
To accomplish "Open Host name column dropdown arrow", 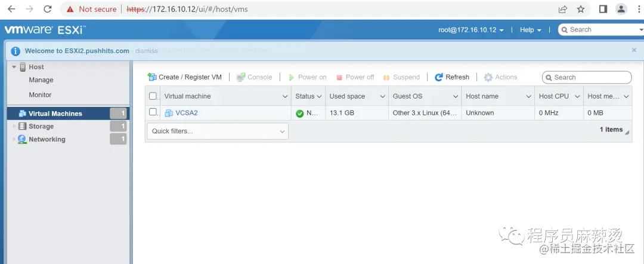I will 528,97.
